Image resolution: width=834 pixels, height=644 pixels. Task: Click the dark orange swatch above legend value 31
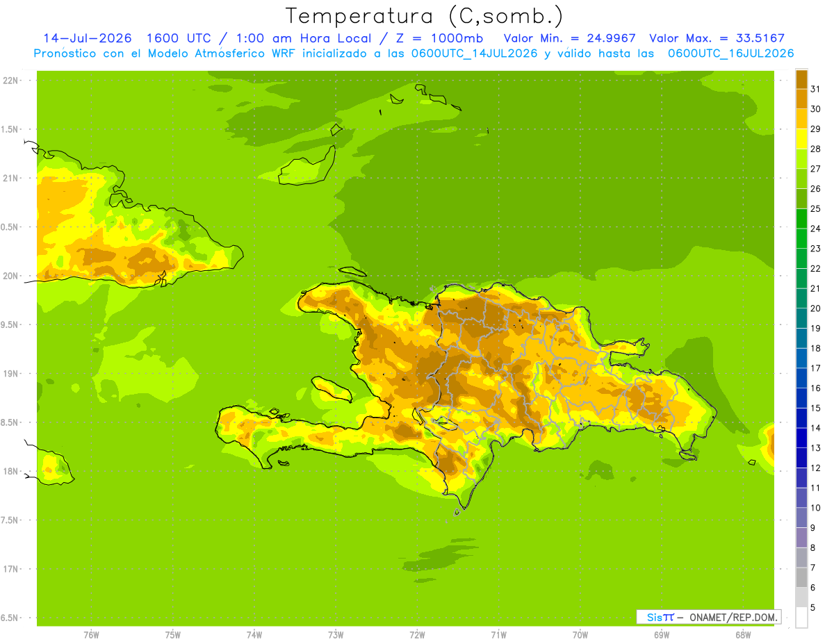click(801, 79)
